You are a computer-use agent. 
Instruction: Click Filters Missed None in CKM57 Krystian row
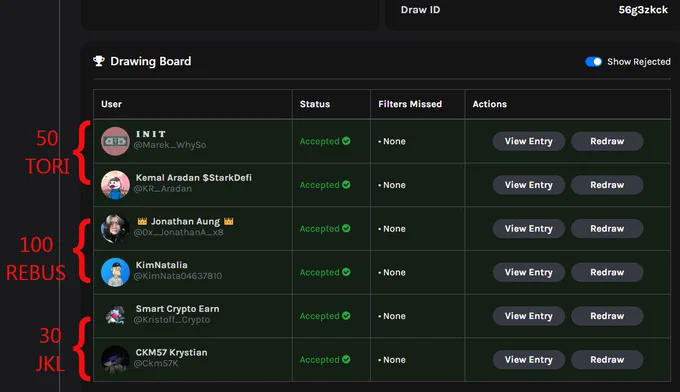tap(392, 359)
